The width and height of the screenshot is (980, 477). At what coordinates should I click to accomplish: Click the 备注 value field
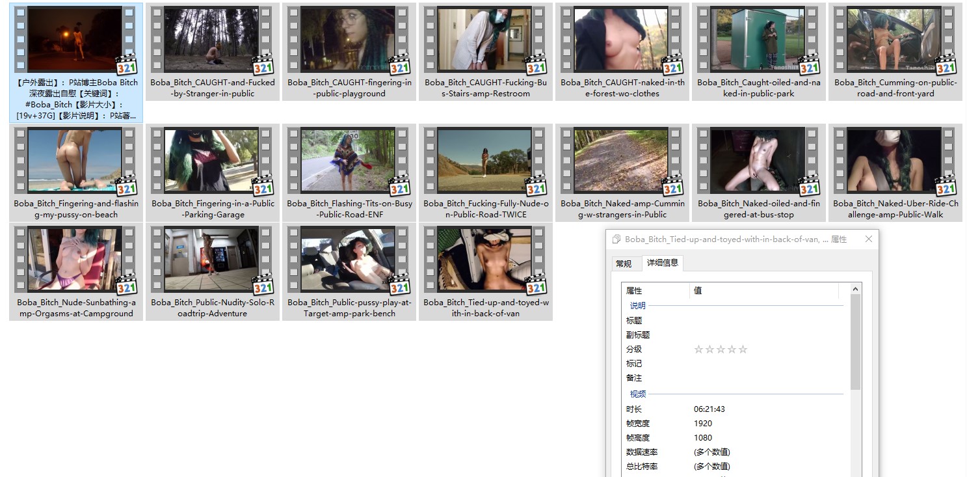[x=767, y=378]
